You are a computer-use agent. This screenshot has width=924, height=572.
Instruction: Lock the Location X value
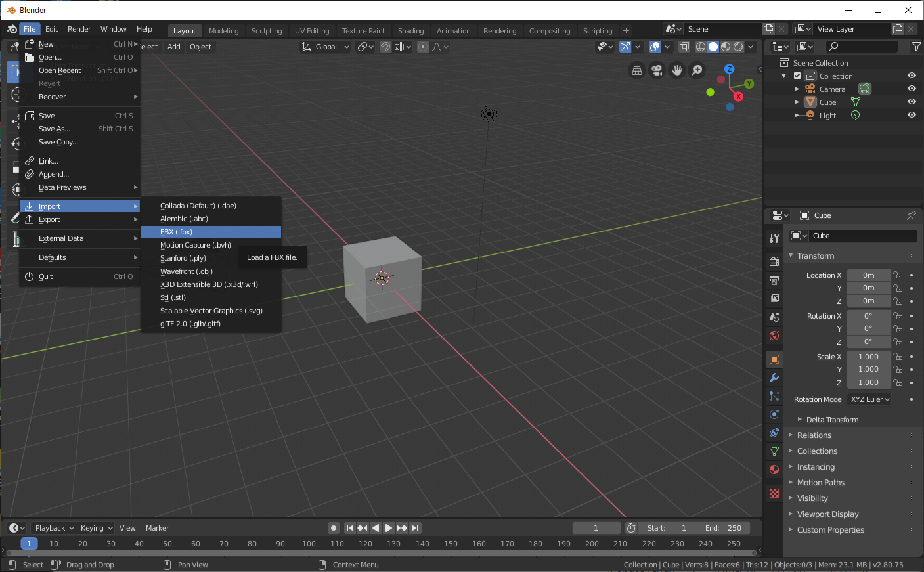click(x=898, y=275)
